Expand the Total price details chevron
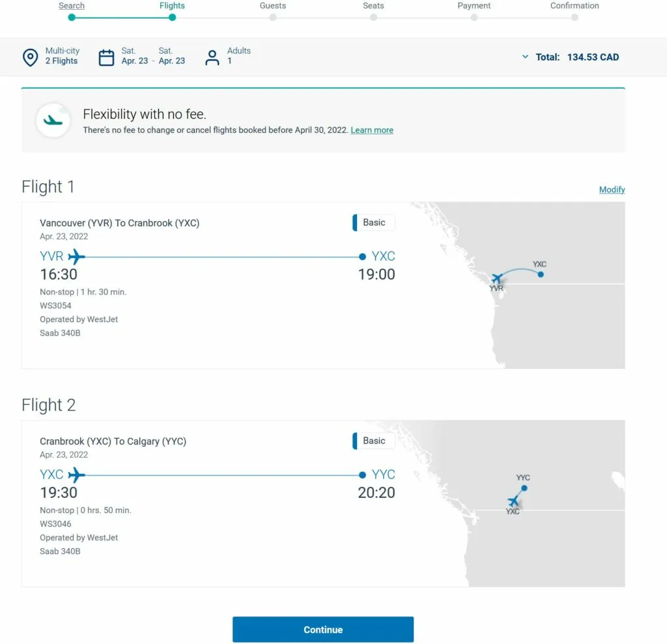The width and height of the screenshot is (667, 644). pos(525,57)
